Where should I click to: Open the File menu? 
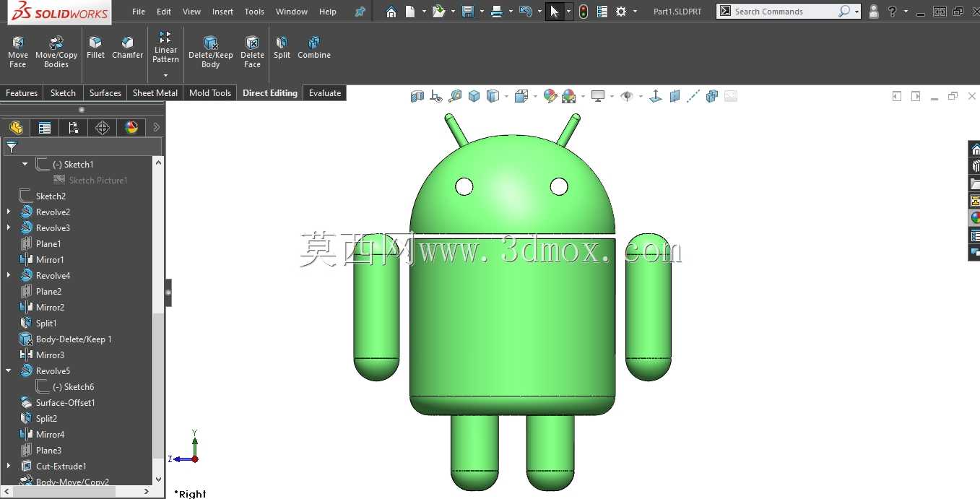tap(139, 12)
